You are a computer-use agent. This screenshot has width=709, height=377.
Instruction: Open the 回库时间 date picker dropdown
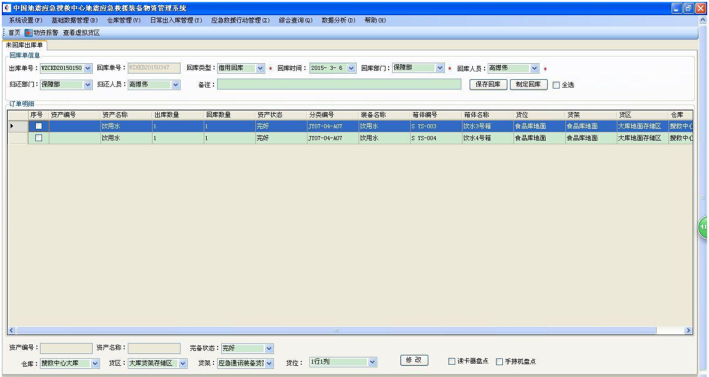pyautogui.click(x=351, y=68)
